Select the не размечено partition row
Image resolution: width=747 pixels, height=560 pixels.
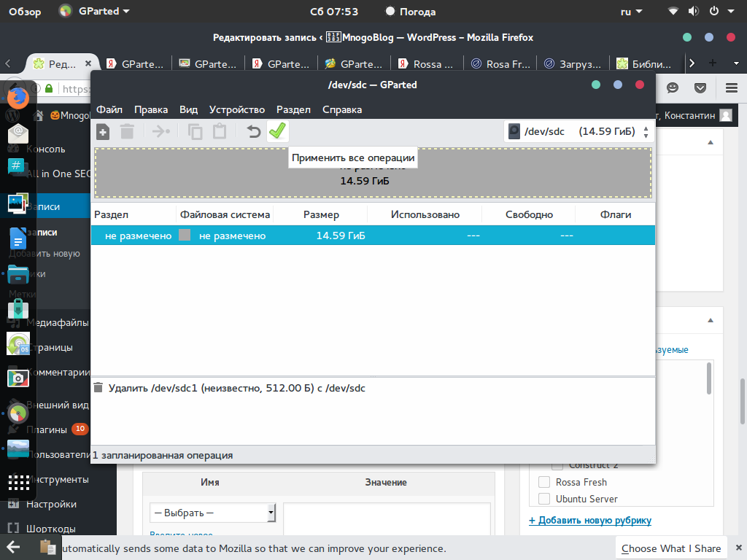(x=373, y=236)
